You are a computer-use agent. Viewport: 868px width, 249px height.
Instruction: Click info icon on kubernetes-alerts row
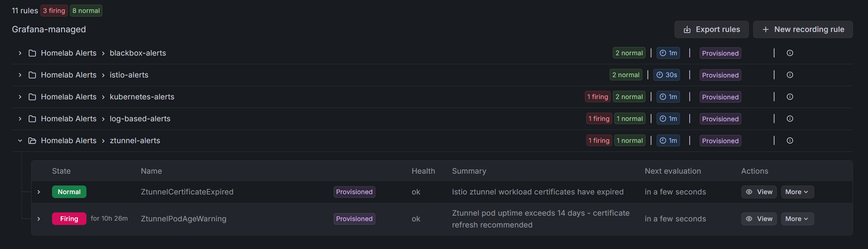click(790, 97)
